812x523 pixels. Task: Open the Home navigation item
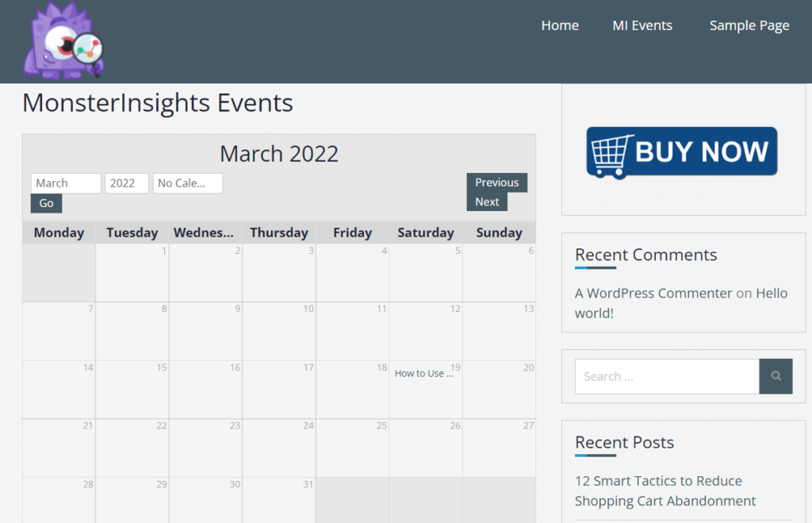coord(559,25)
